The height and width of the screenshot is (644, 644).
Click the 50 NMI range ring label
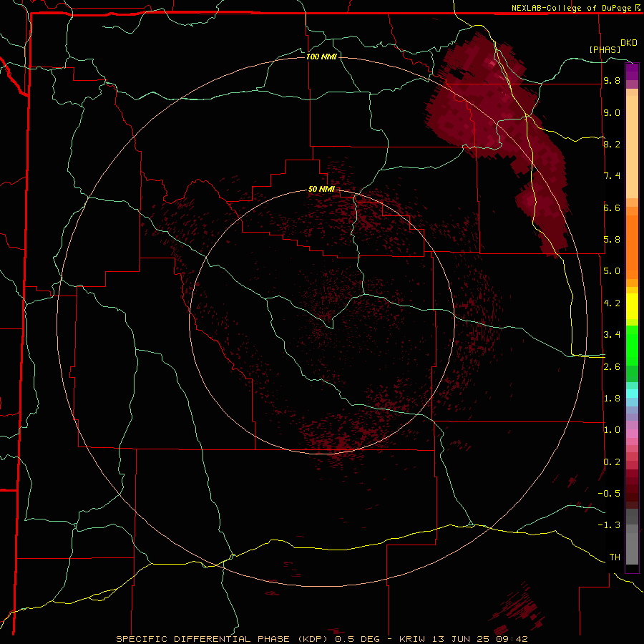(321, 189)
